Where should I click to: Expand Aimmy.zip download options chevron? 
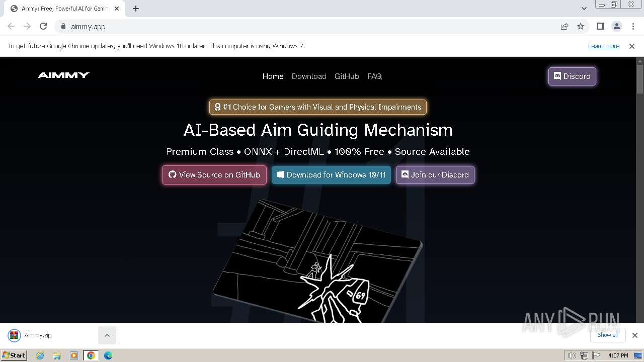point(107,335)
